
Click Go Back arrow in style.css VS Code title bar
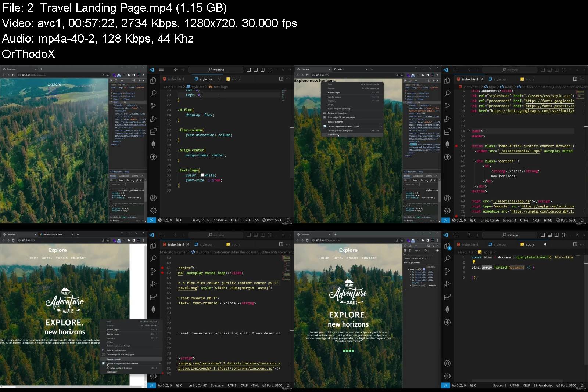[x=176, y=70]
